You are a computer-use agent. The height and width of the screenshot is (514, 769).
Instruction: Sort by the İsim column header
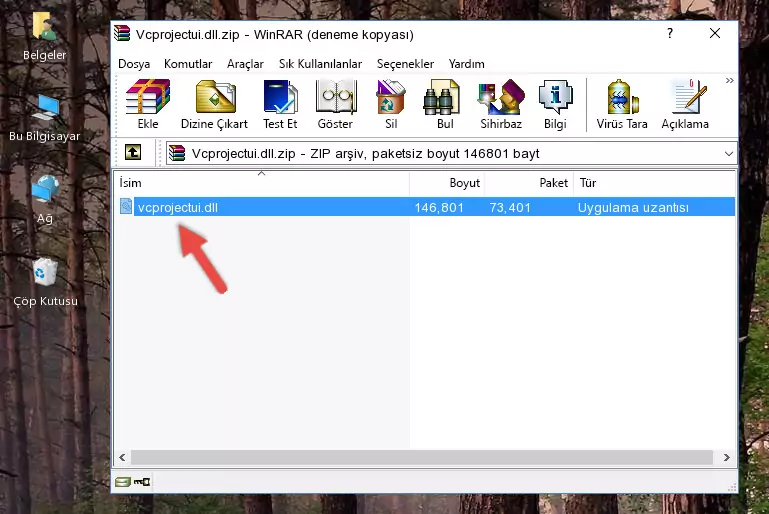tap(262, 183)
